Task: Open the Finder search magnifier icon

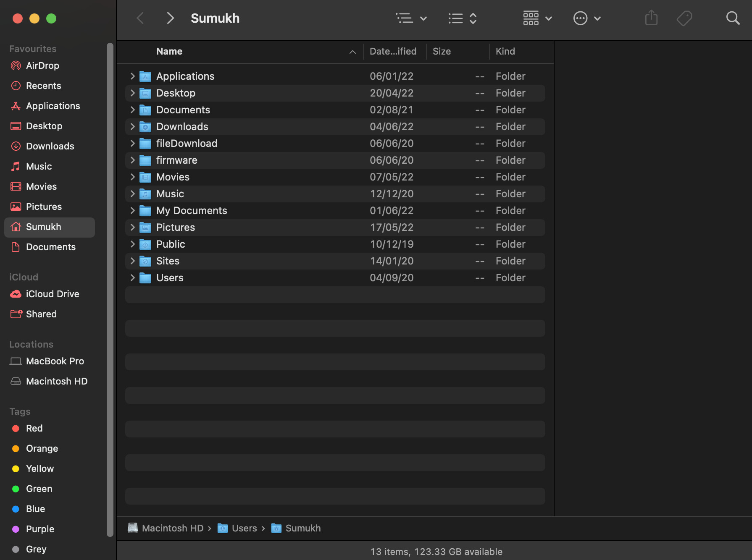Action: 733,18
